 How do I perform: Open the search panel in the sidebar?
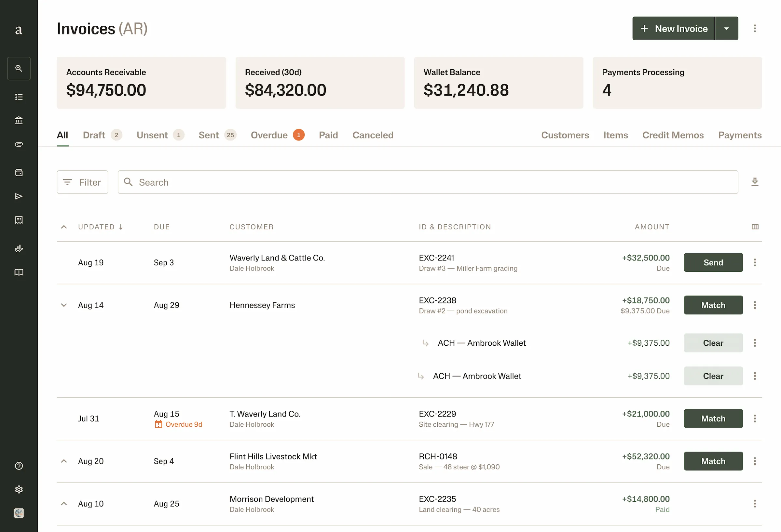click(19, 69)
